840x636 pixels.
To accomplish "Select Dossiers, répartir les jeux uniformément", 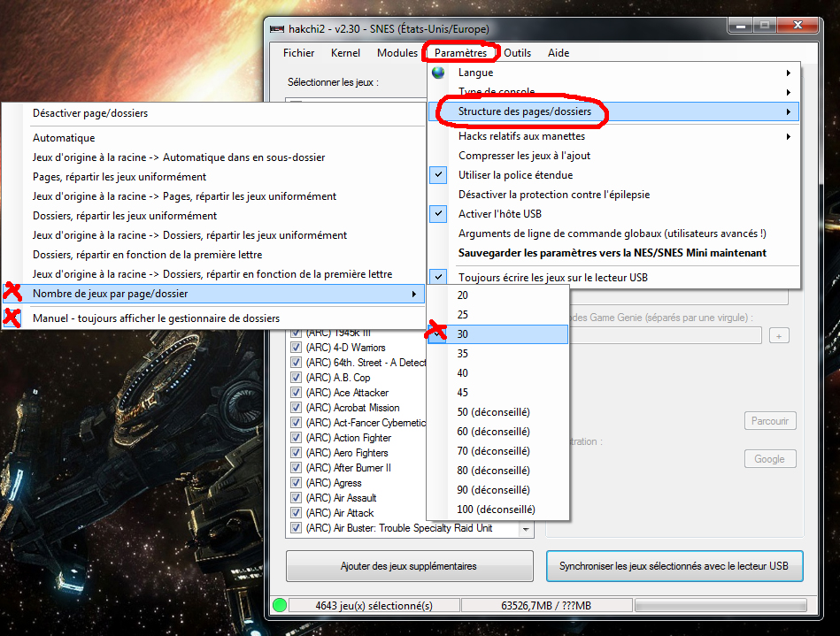I will point(213,216).
